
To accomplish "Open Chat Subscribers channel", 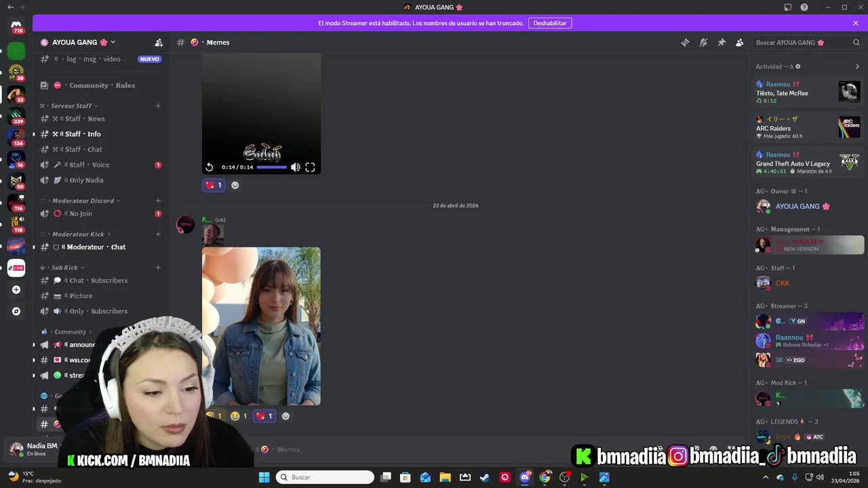I will click(x=100, y=281).
